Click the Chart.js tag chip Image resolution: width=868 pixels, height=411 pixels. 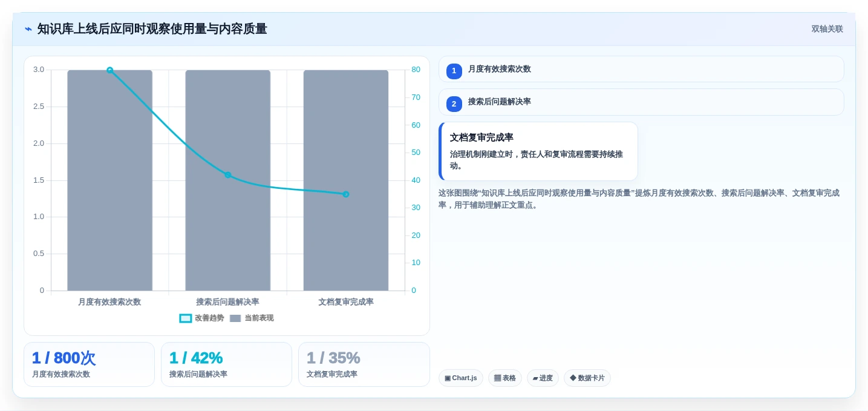click(460, 378)
